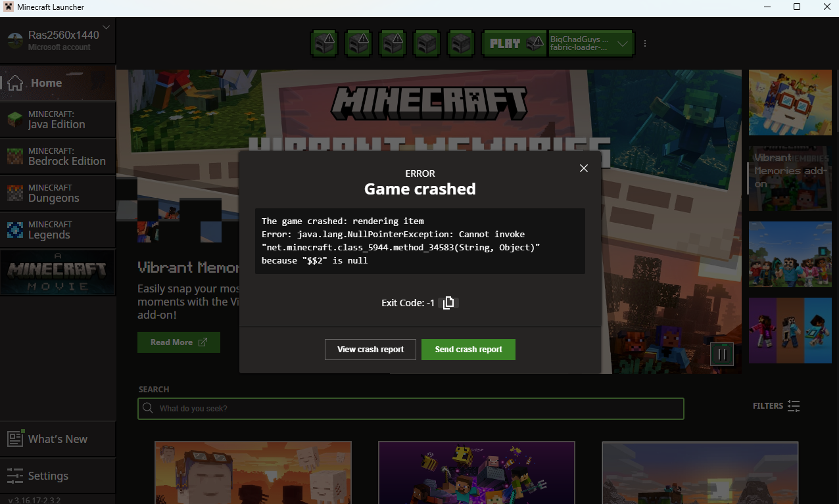Minimize the Minecraft Launcher window
The height and width of the screenshot is (504, 839).
(x=767, y=7)
